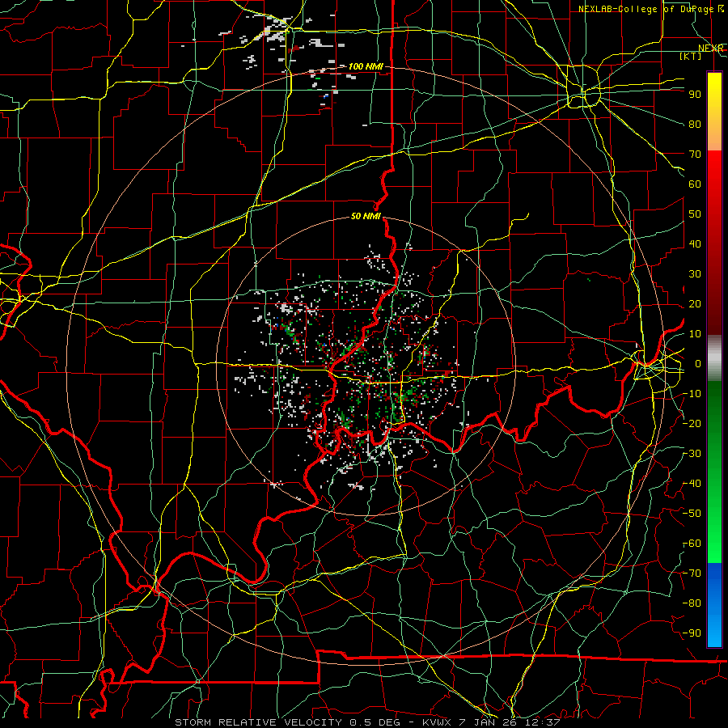Click the positive 30 scale label
The height and width of the screenshot is (728, 728).
click(695, 273)
